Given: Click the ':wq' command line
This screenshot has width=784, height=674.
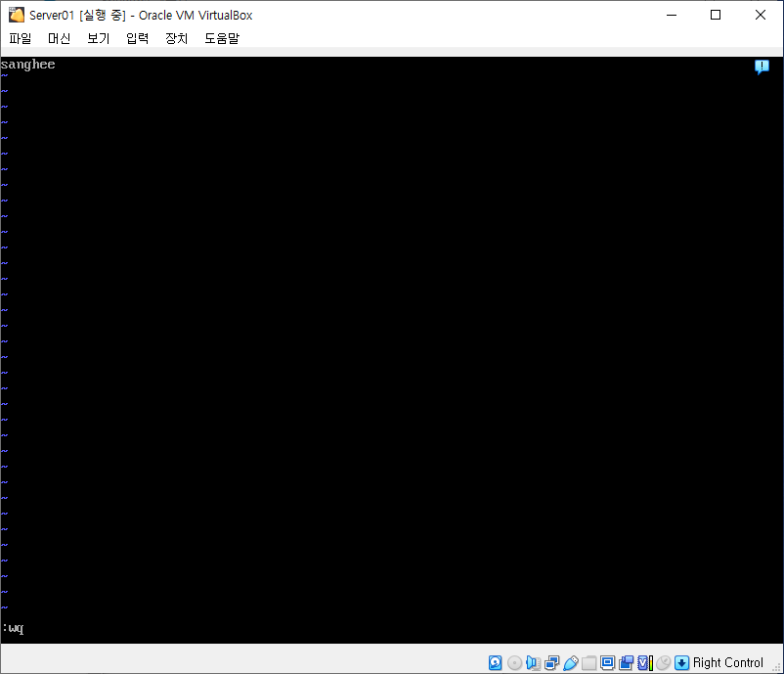Looking at the screenshot, I should click(x=13, y=627).
